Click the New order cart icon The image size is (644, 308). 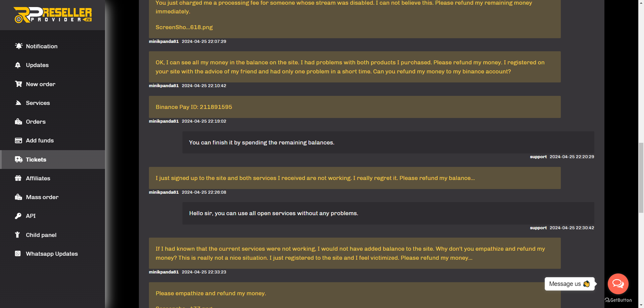coord(18,84)
